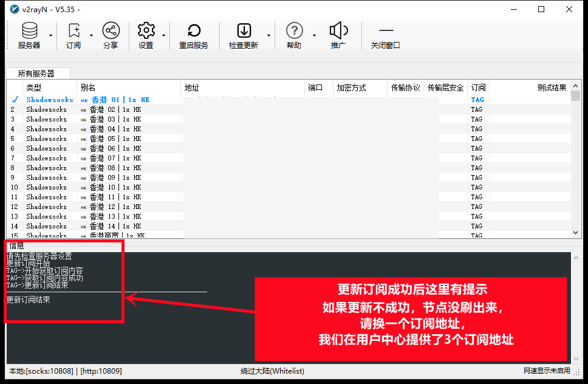Expand the 订阅 dropdown arrow
The height and width of the screenshot is (384, 588).
pyautogui.click(x=92, y=35)
